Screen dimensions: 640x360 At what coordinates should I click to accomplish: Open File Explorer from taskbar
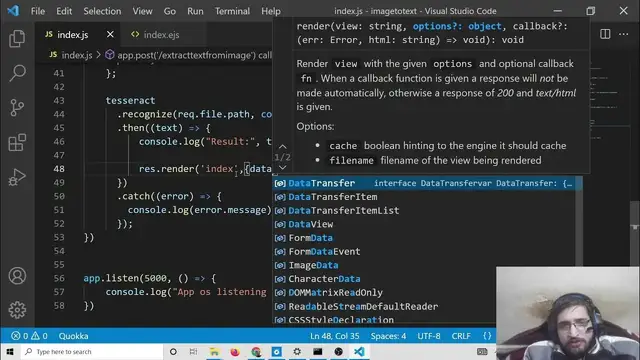[x=214, y=352]
